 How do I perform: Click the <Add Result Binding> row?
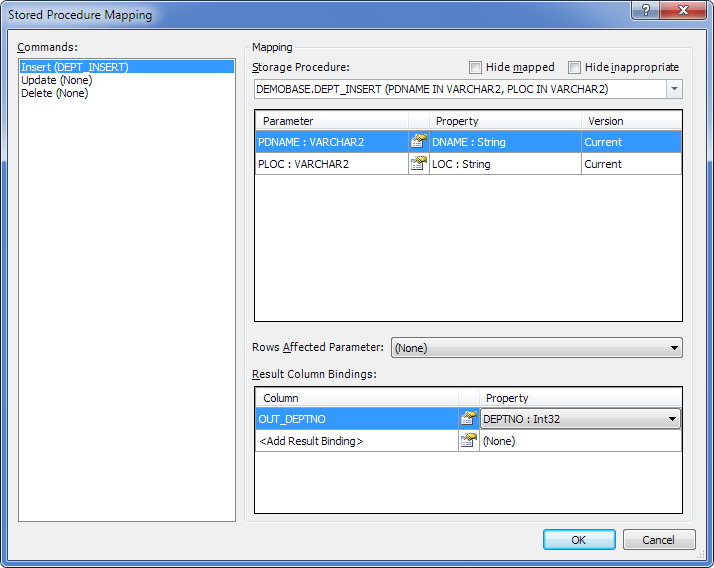click(357, 440)
